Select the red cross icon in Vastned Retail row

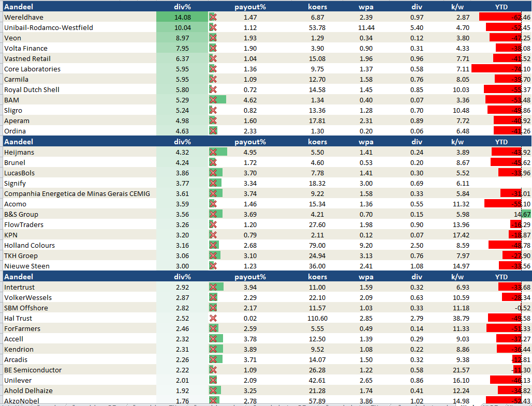pyautogui.click(x=213, y=58)
